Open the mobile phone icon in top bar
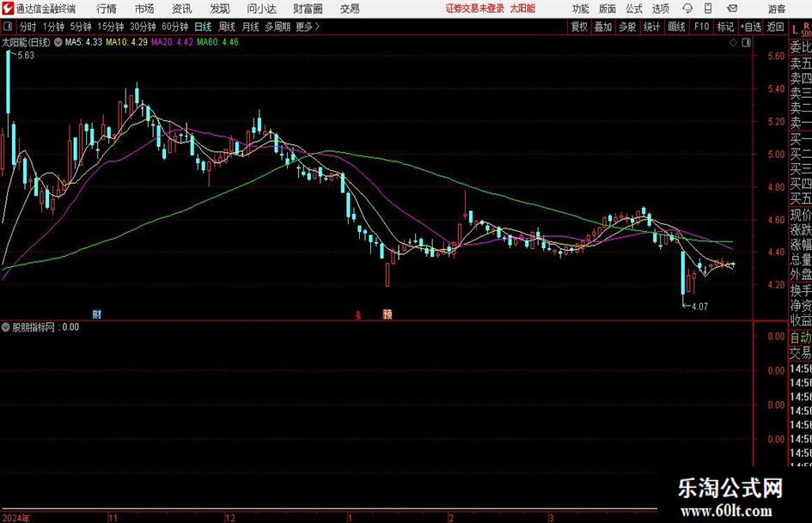Viewport: 812px width, 523px height. (708, 9)
